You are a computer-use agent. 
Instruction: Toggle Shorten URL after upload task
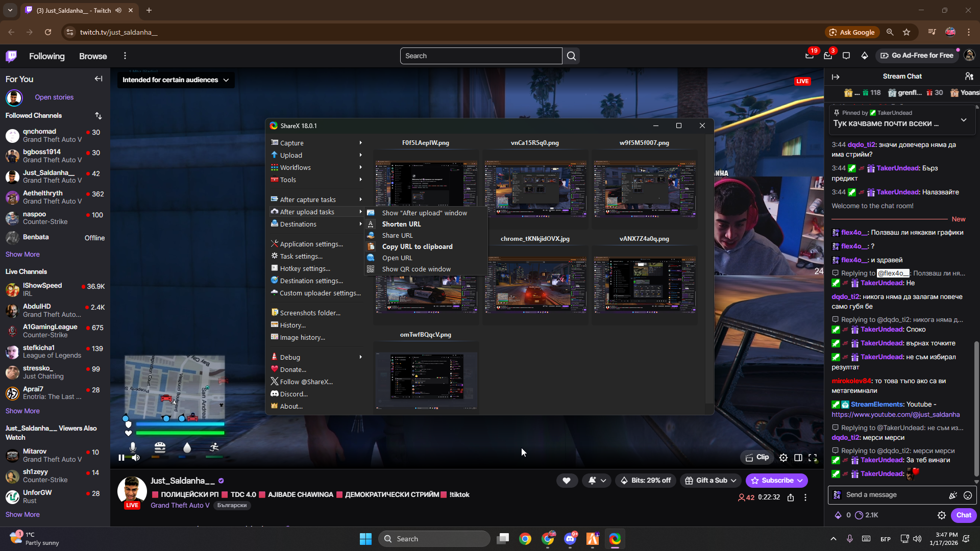click(x=401, y=224)
